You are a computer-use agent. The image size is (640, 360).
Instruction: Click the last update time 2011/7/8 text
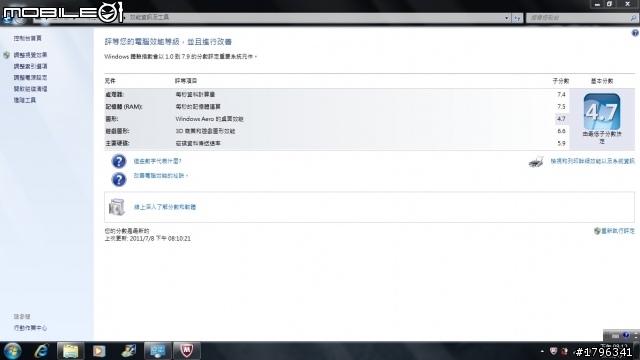tap(148, 238)
